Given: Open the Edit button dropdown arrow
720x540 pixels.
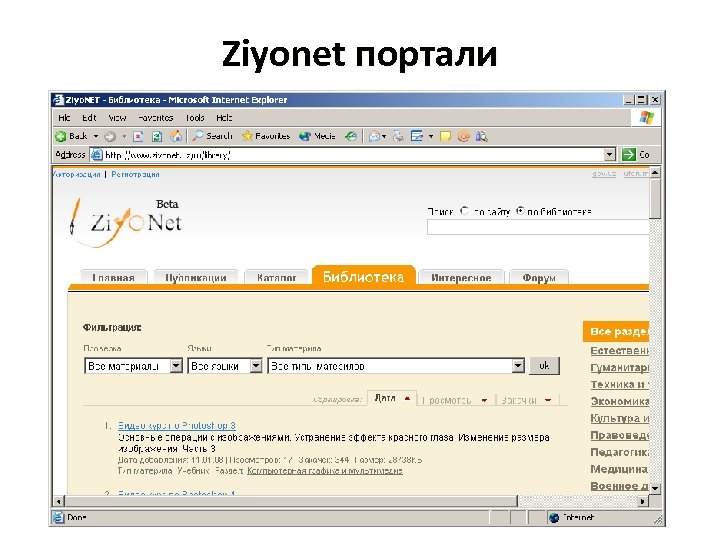Looking at the screenshot, I should (x=431, y=136).
